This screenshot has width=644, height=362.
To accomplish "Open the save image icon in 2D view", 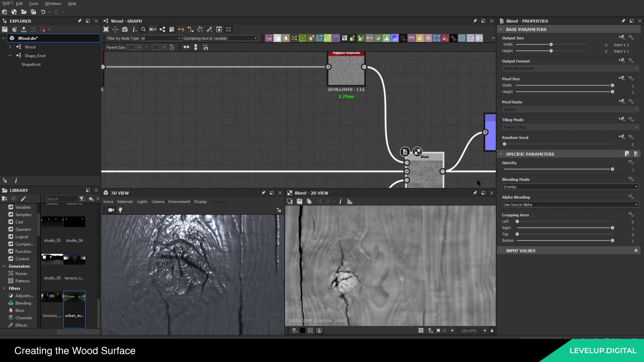I will point(299,201).
